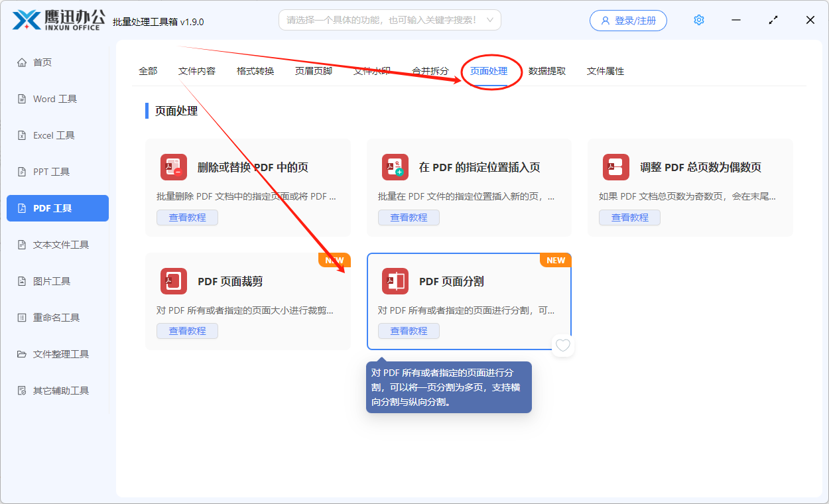The height and width of the screenshot is (504, 829).
Task: Open the PDF 页面分割 card title
Action: pyautogui.click(x=452, y=281)
